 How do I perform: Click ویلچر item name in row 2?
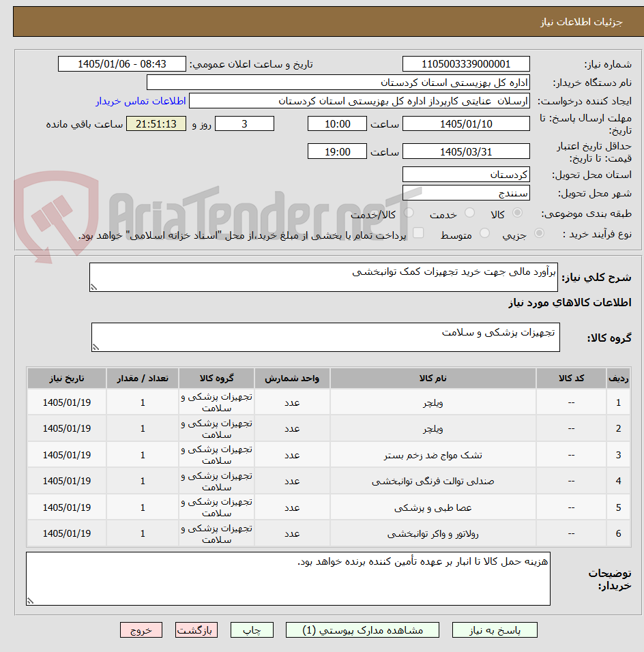click(x=433, y=428)
